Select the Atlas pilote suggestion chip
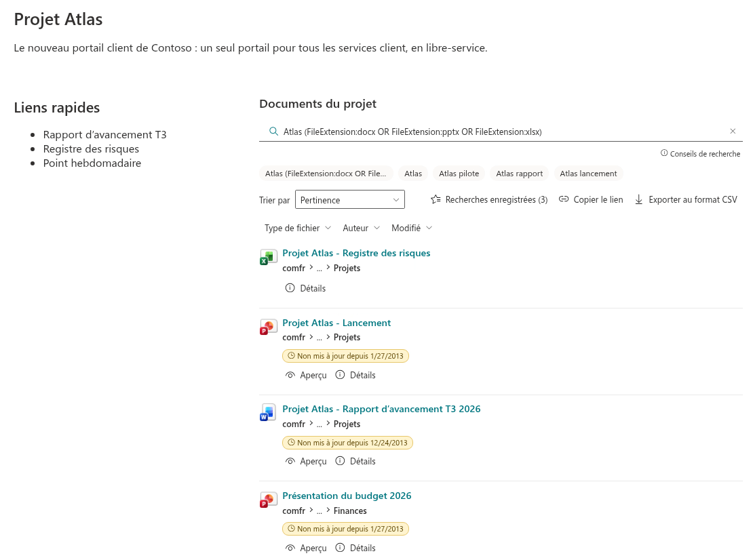Viewport: 753px width, 560px height. click(x=459, y=174)
